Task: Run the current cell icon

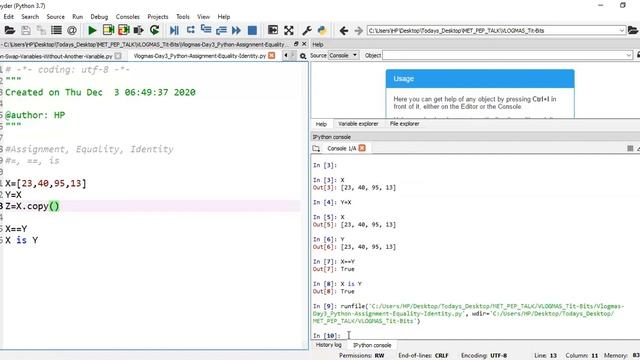Action: [x=108, y=30]
